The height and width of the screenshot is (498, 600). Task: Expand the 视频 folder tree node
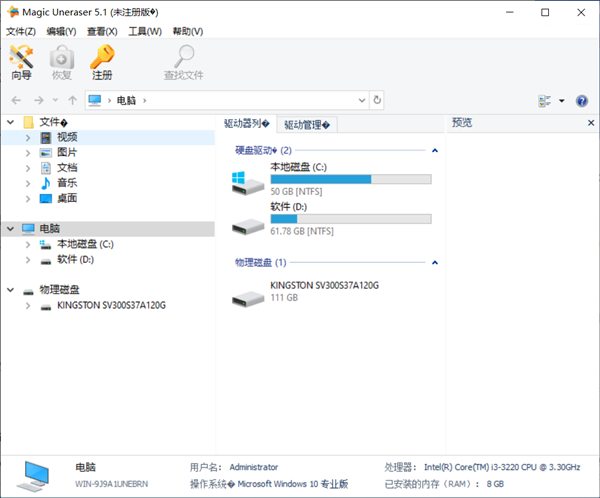(29, 137)
